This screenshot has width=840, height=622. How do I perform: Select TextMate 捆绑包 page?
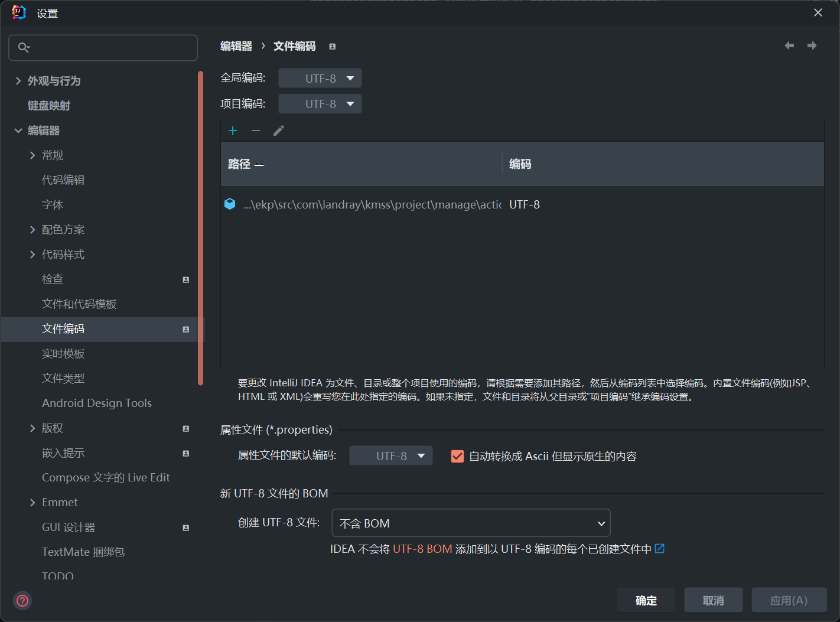click(83, 552)
